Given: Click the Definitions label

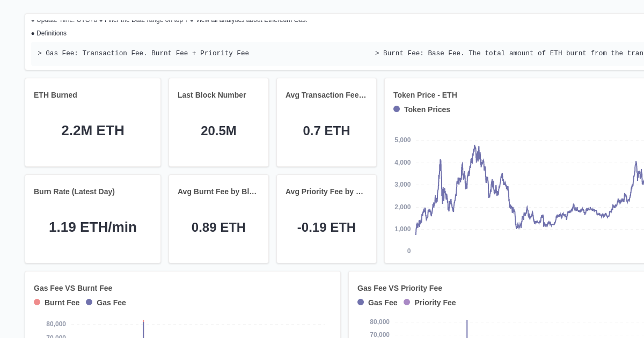Looking at the screenshot, I should 51,33.
